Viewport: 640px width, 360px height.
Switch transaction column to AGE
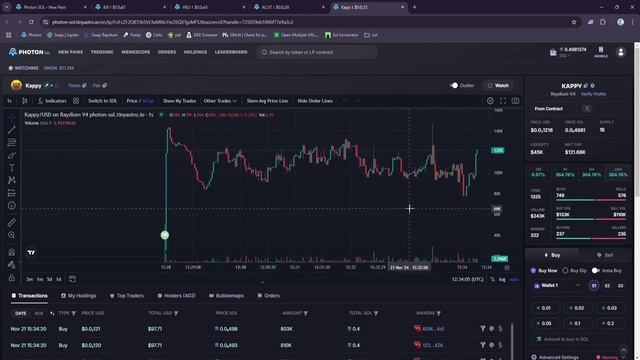click(39, 313)
